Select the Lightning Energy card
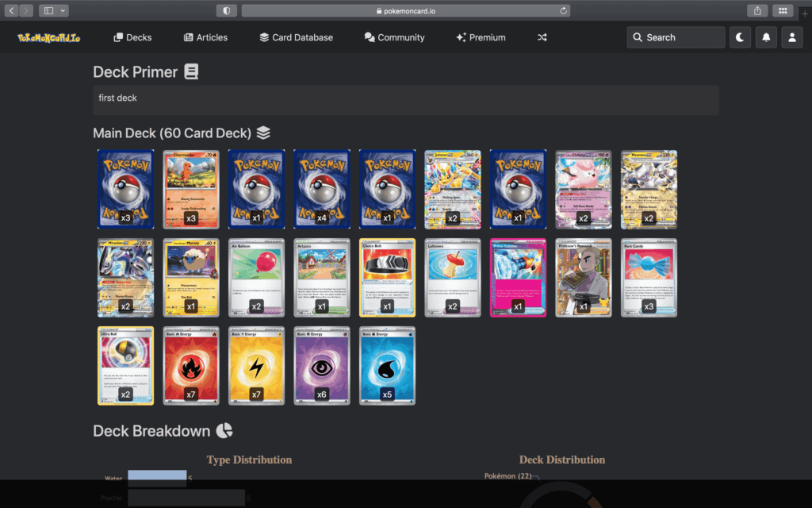This screenshot has height=508, width=812. point(256,365)
